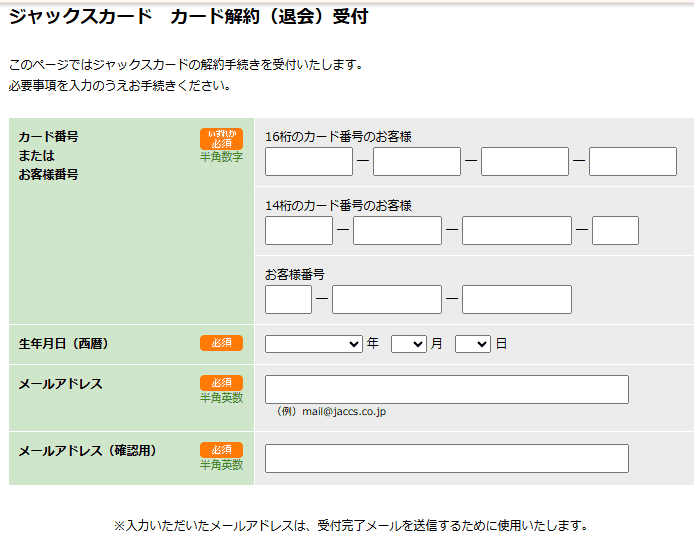
Task: Open the birth year (年) dropdown
Action: tap(314, 344)
